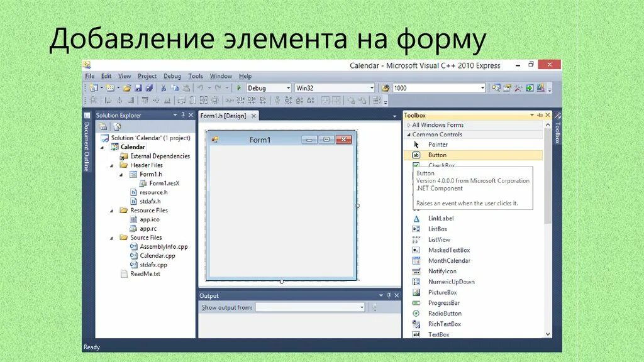The height and width of the screenshot is (362, 644).
Task: Open the Help menu
Action: pyautogui.click(x=245, y=76)
